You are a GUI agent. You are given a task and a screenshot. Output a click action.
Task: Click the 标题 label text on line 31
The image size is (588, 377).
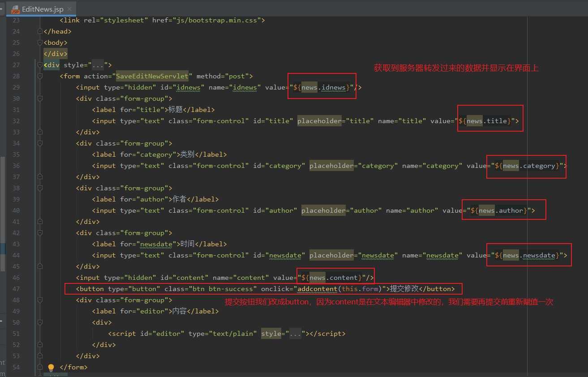[x=176, y=110]
